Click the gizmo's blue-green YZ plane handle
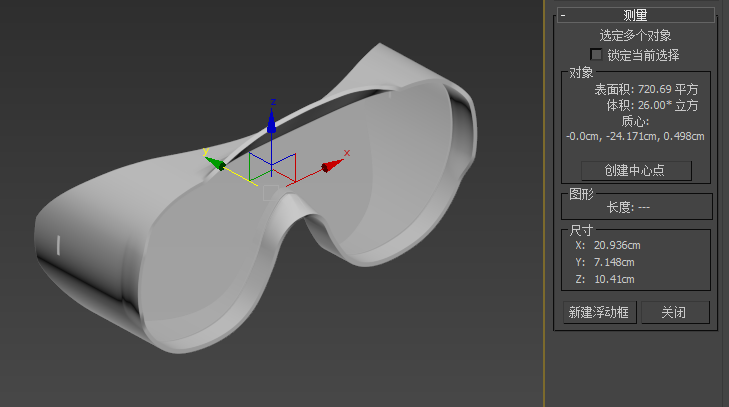 pyautogui.click(x=254, y=162)
